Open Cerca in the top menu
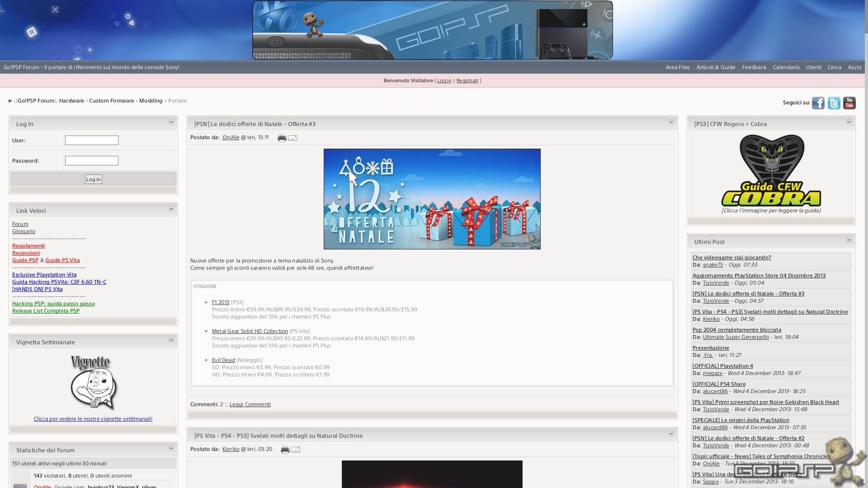The height and width of the screenshot is (488, 868). tap(835, 67)
